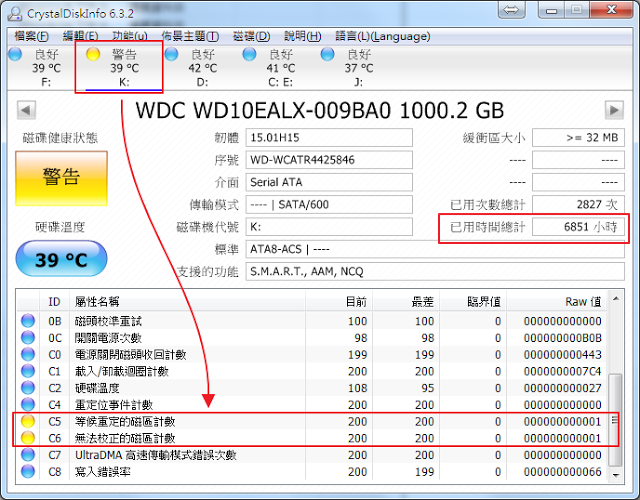Click the power on hours 6851 小時
Viewport: 640px width, 500px height.
pyautogui.click(x=578, y=227)
